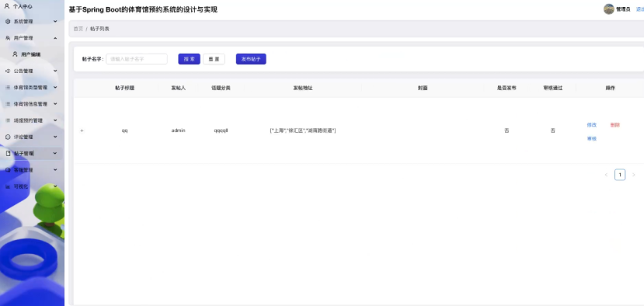Click the 是否发布 column header
Viewport: 644px width, 306px height.
click(x=506, y=88)
